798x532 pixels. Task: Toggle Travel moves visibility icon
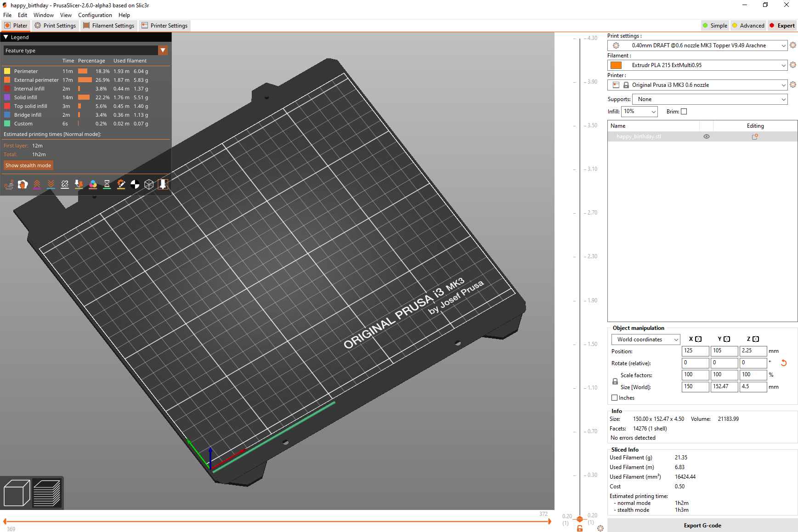point(9,185)
